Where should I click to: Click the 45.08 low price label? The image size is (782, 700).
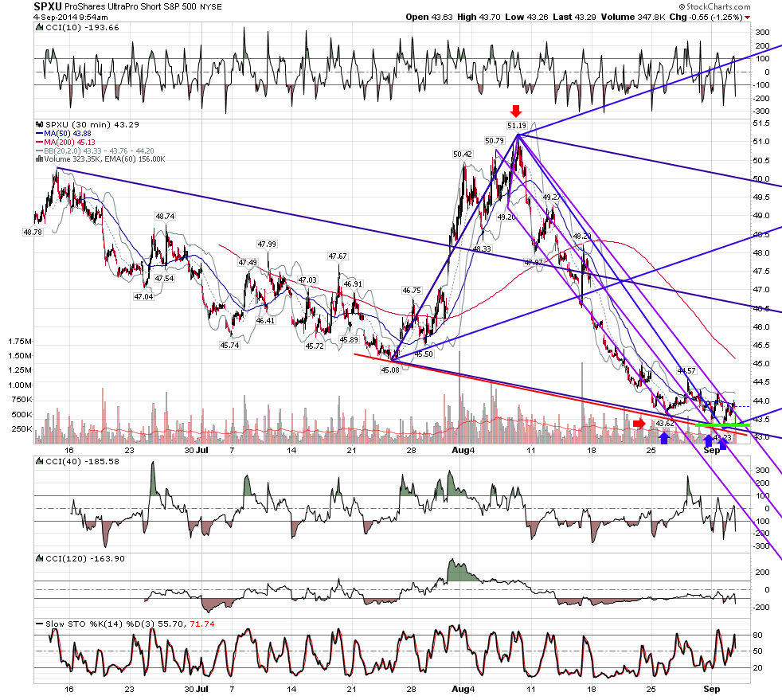[x=390, y=370]
